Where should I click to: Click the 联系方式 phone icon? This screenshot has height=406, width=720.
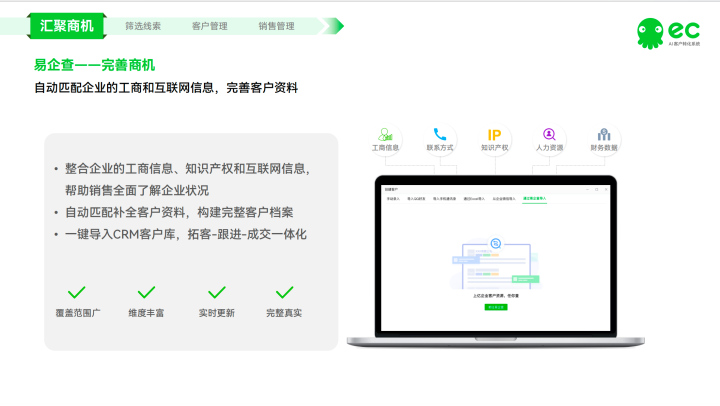[x=440, y=134]
